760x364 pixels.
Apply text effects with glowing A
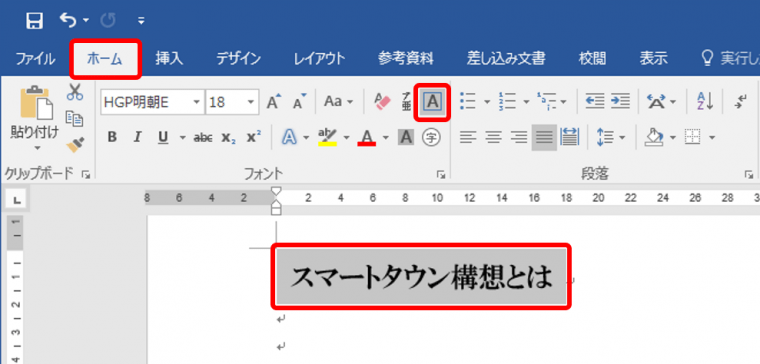[x=290, y=138]
